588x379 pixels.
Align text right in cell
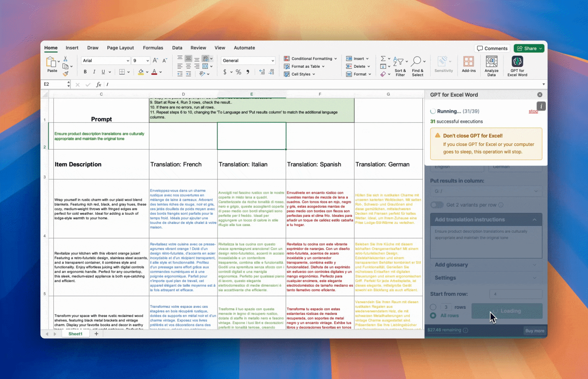coord(197,66)
